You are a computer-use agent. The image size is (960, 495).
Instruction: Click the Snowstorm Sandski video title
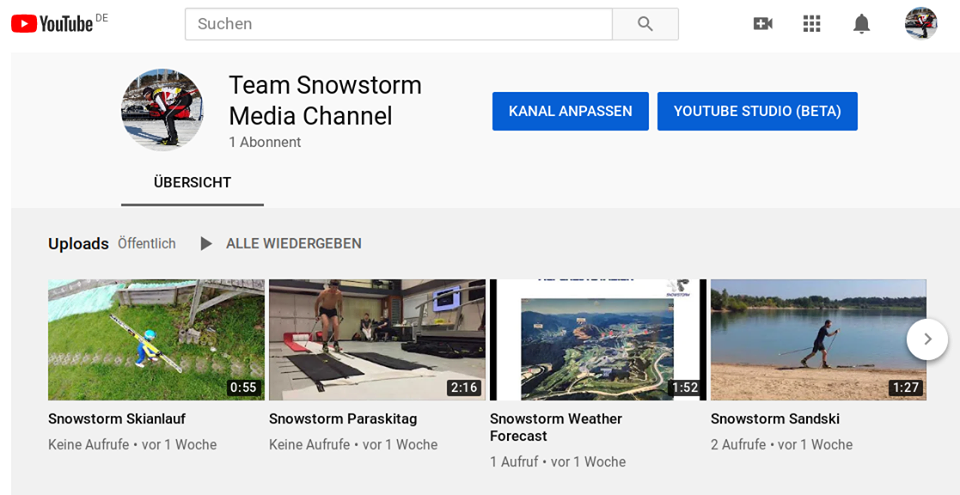775,419
